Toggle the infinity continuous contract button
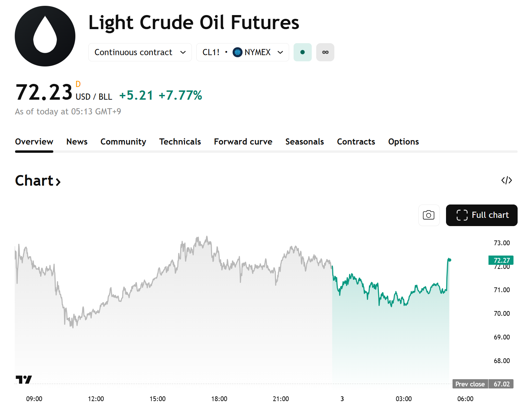The image size is (532, 409). point(325,52)
